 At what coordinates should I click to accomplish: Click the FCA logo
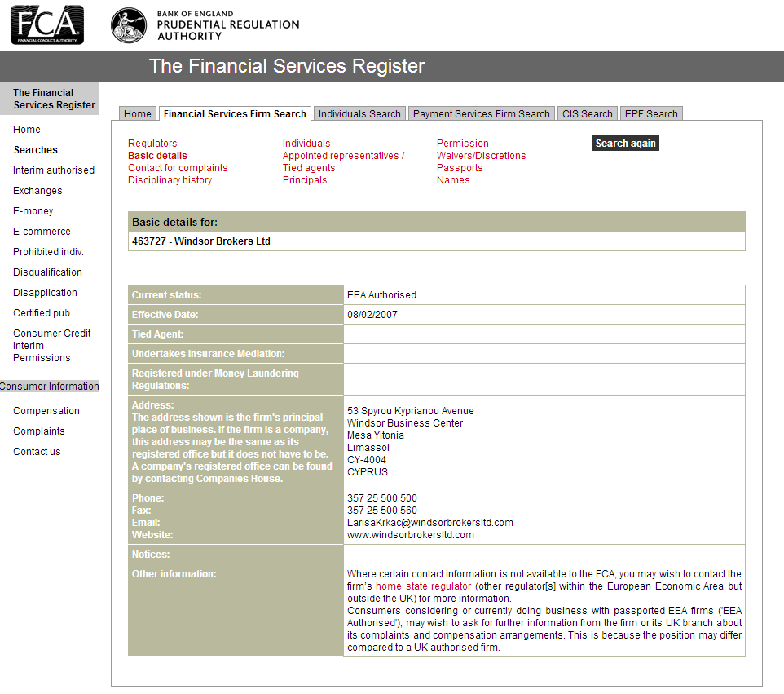47,25
